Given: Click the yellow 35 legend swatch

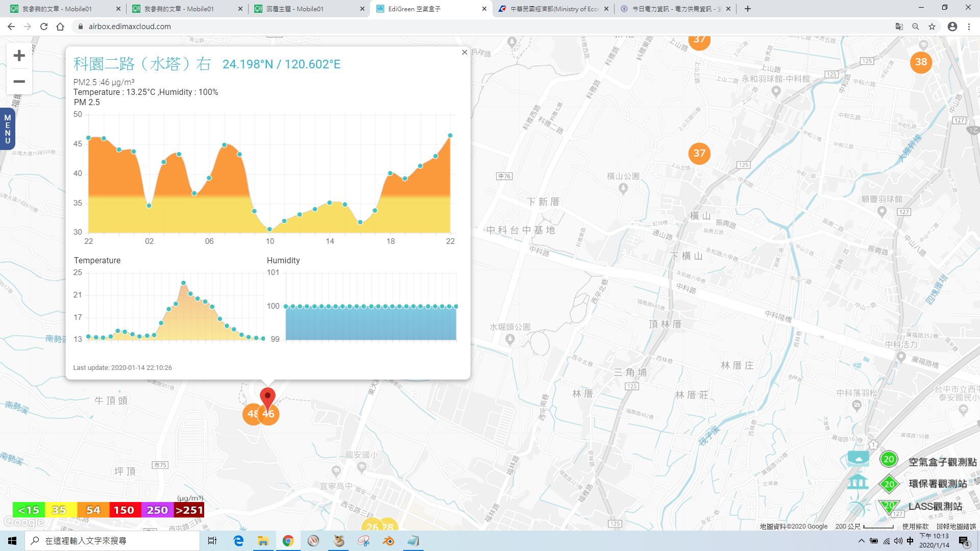Looking at the screenshot, I should pos(61,510).
